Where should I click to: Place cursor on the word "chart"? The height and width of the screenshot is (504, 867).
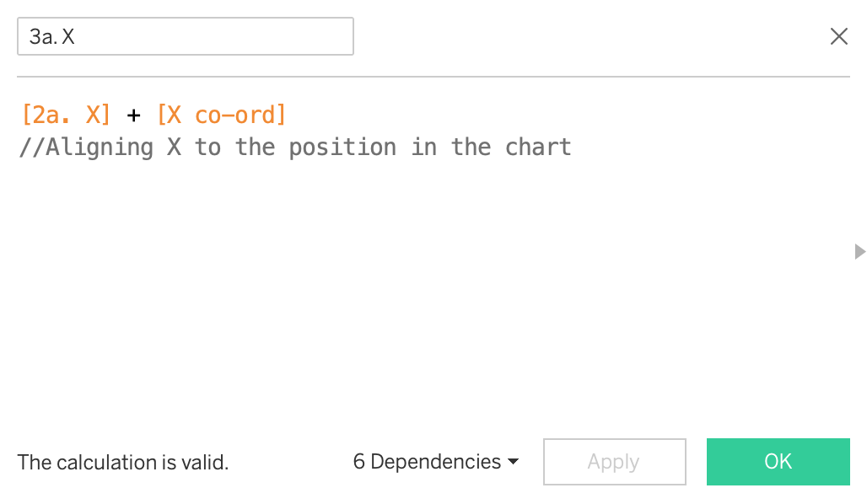538,147
